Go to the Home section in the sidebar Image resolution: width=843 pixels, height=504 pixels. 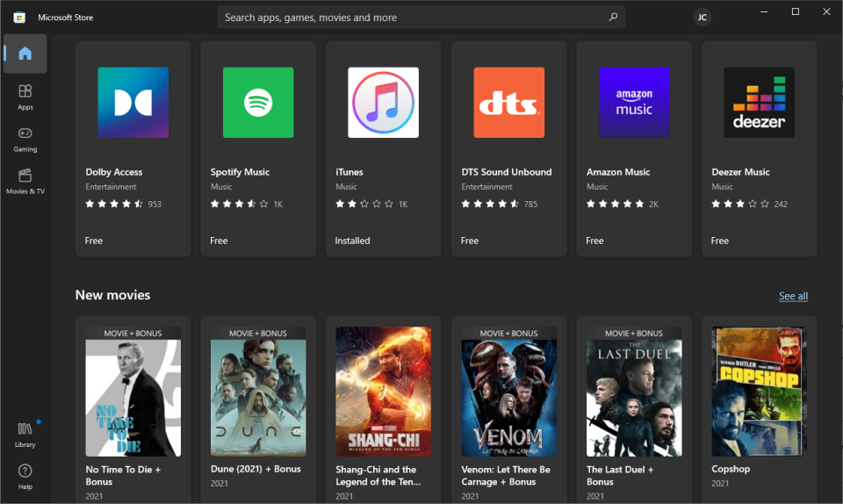click(x=25, y=54)
